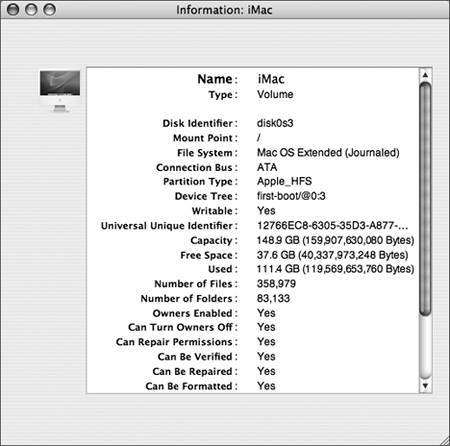Click the Name label
450x446 pixels.
217,79
